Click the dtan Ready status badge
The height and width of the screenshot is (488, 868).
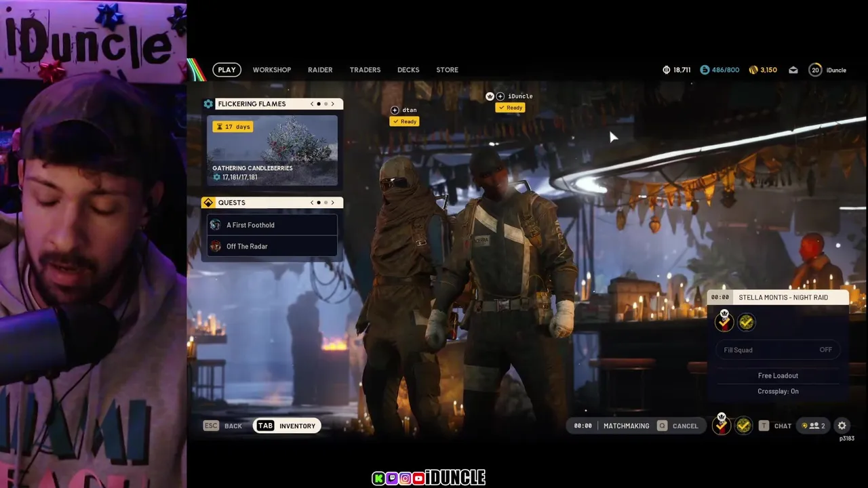404,121
